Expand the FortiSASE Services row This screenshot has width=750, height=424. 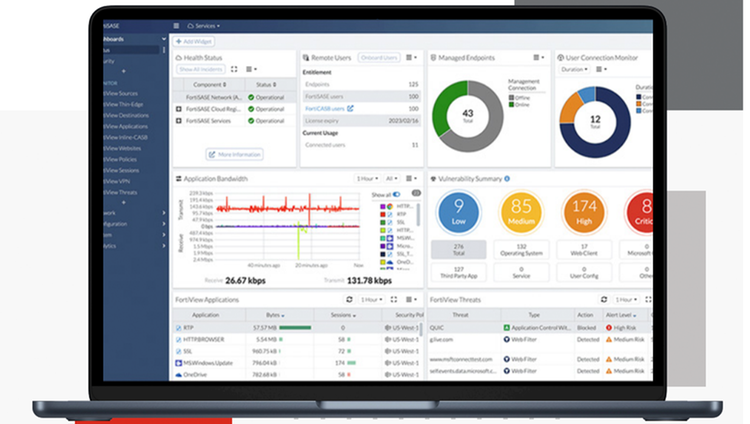pos(178,121)
